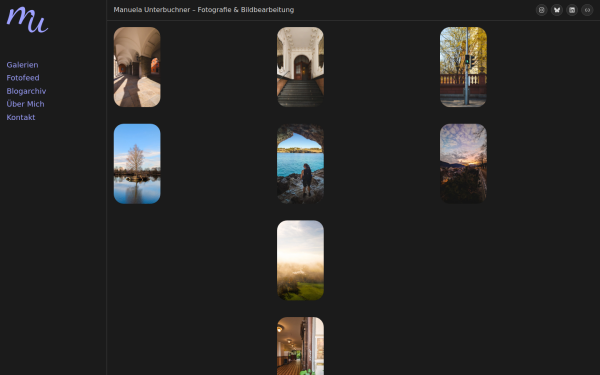Open the interior hallway photo
This screenshot has height=375, width=600.
pyautogui.click(x=300, y=346)
